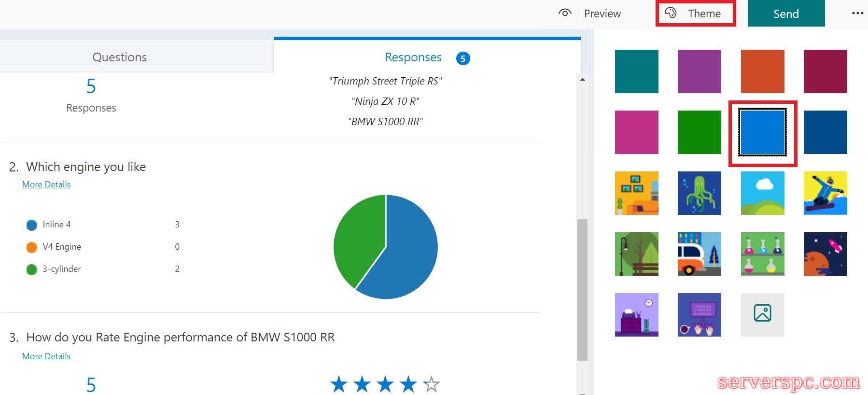The image size is (868, 395).
Task: Click the Preview eye icon
Action: 564,13
